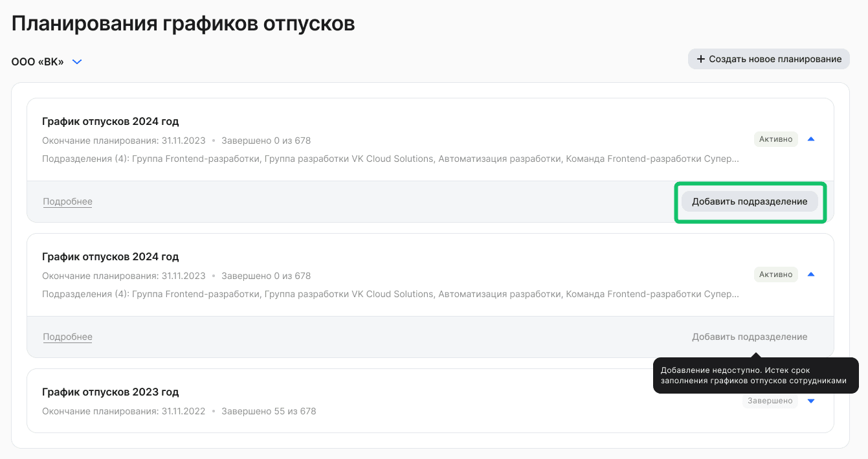The height and width of the screenshot is (459, 868).
Task: Click the График отпусков 2023 год title
Action: point(111,392)
